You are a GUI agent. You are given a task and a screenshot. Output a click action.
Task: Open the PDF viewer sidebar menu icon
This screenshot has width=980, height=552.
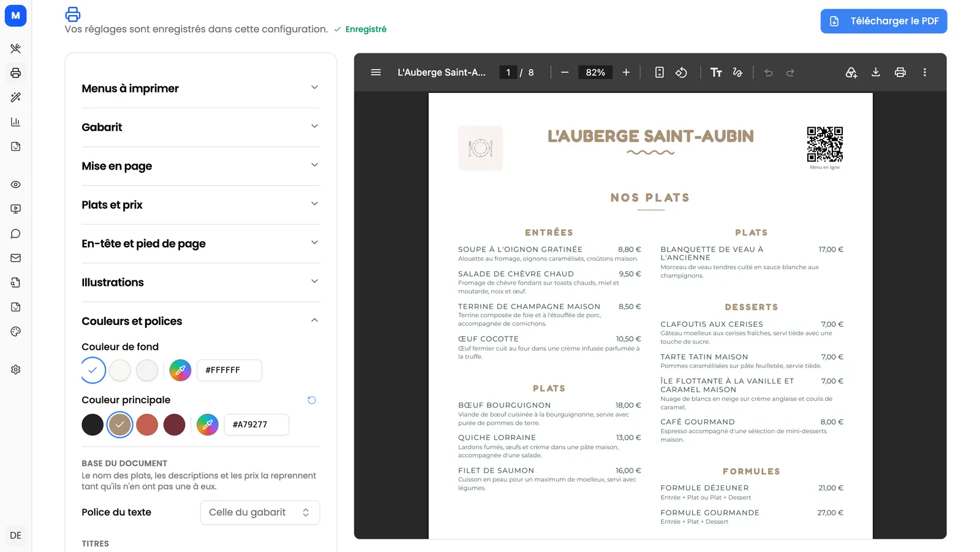point(376,72)
